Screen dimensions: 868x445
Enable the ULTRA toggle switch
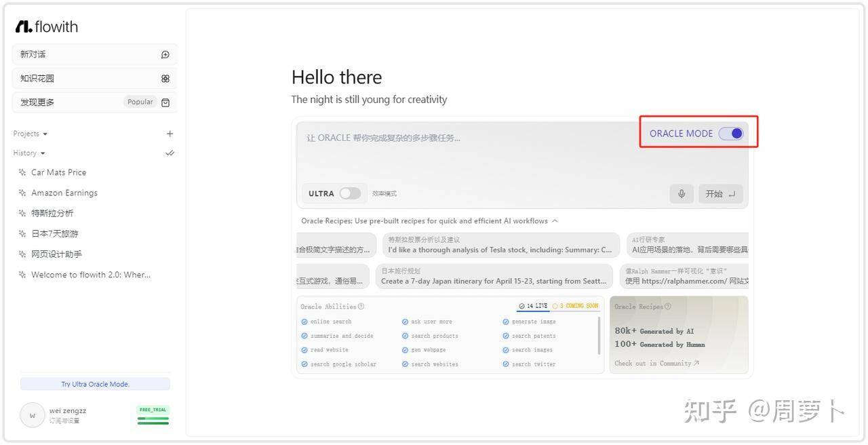pyautogui.click(x=350, y=193)
